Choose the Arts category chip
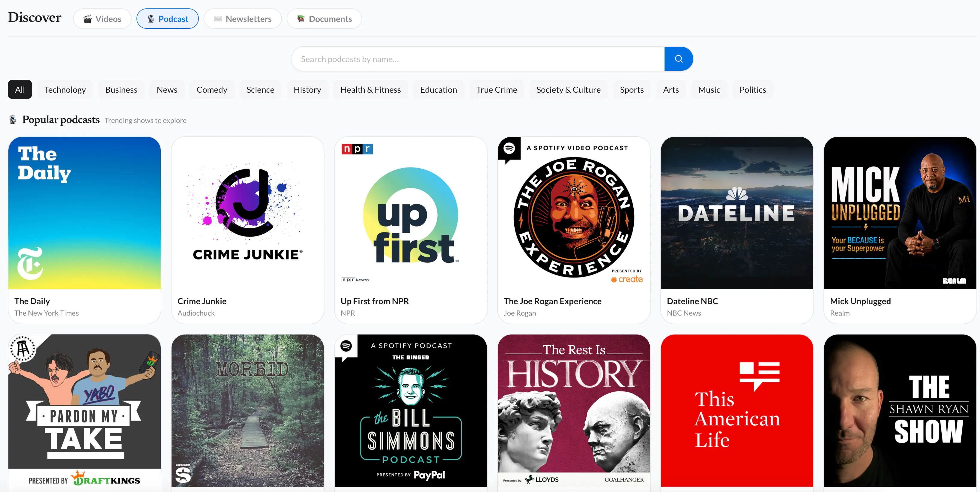The height and width of the screenshot is (492, 980). [x=671, y=89]
